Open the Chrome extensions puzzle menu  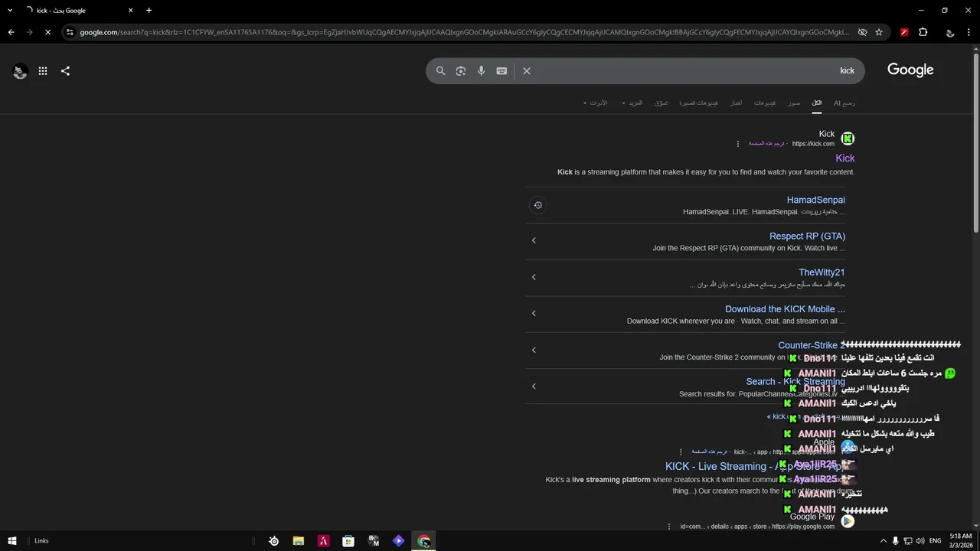click(x=923, y=32)
